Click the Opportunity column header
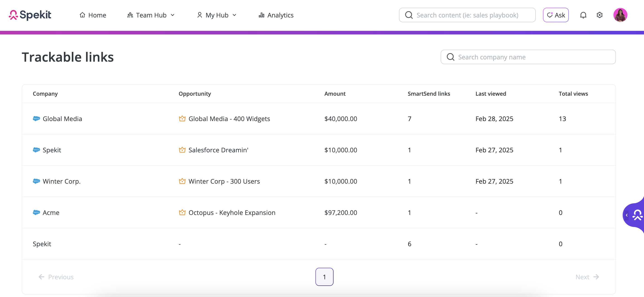The image size is (644, 297). pos(195,94)
